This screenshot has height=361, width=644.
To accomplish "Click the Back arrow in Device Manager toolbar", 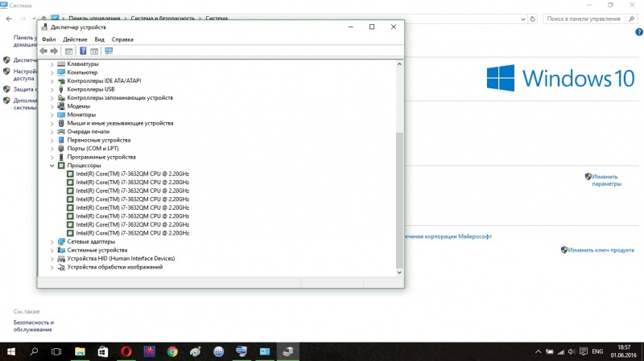I will tap(43, 51).
